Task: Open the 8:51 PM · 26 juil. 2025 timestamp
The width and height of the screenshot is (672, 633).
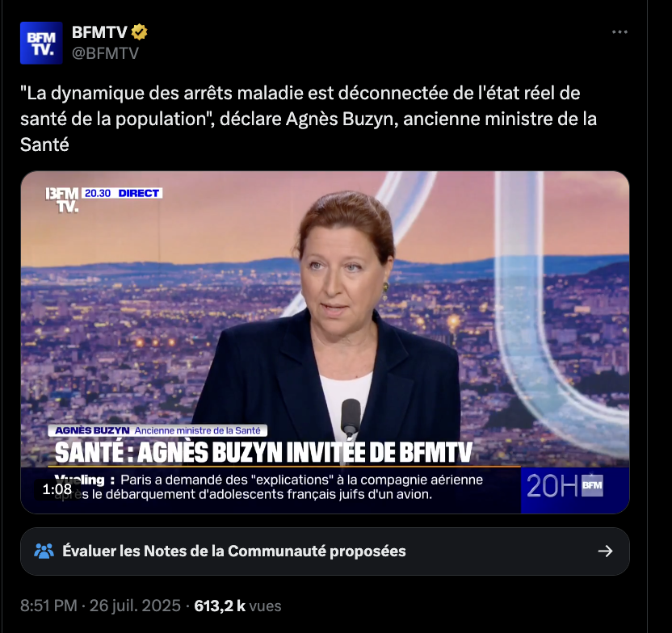Action: (100, 606)
